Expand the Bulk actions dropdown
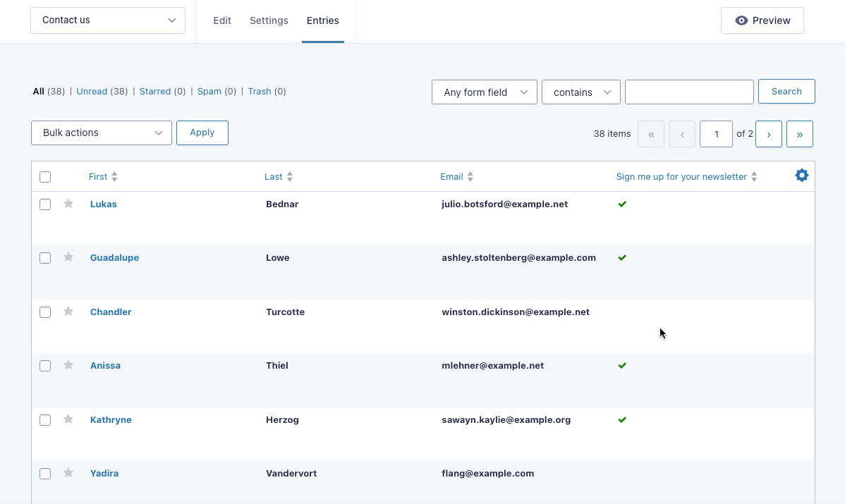The image size is (845, 504). (102, 133)
